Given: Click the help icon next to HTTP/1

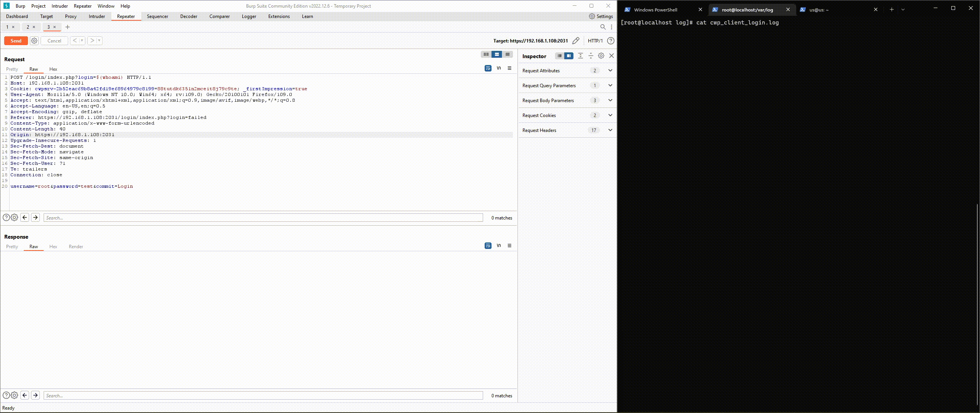Looking at the screenshot, I should 611,41.
